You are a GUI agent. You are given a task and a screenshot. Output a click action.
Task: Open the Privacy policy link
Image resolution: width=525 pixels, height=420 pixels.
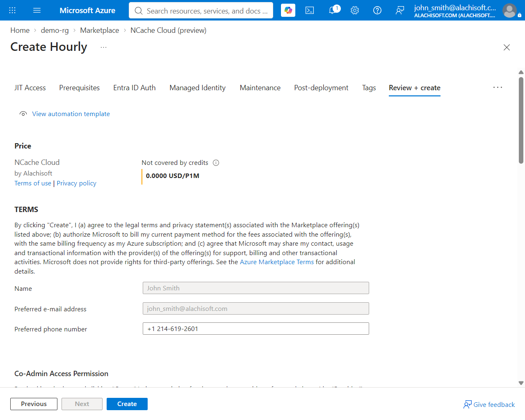point(77,183)
